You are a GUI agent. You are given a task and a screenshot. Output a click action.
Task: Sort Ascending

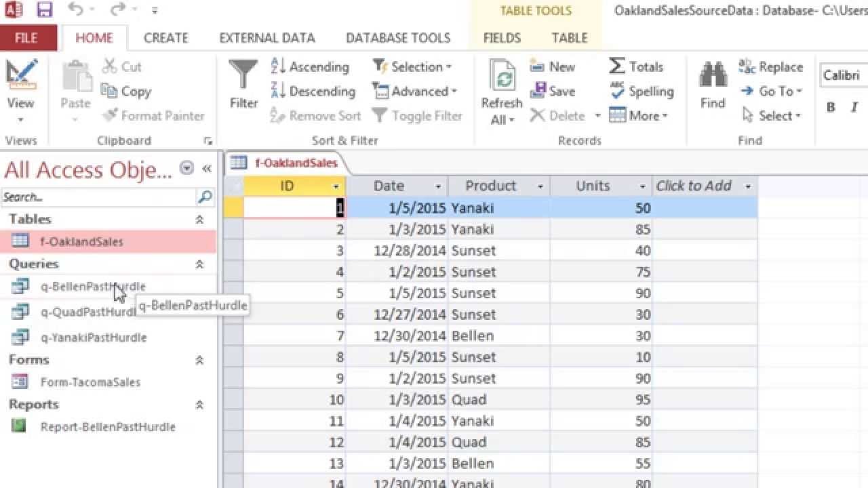pos(310,66)
